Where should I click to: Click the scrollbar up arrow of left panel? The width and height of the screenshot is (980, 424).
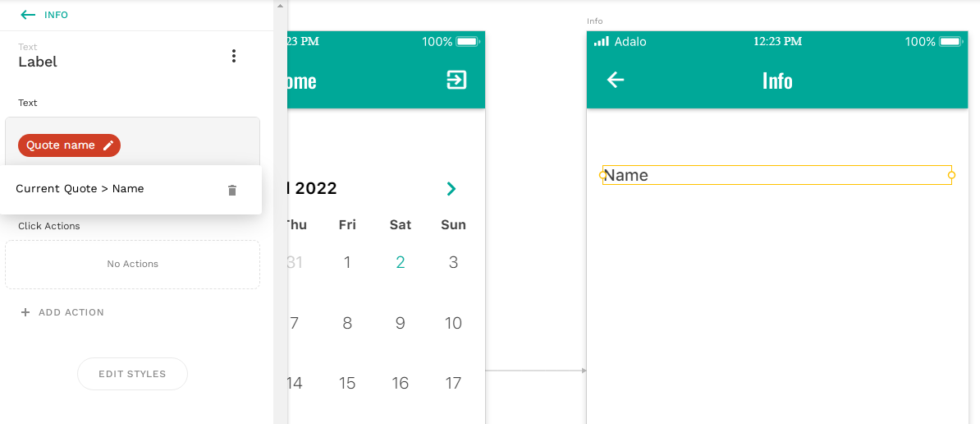(280, 6)
